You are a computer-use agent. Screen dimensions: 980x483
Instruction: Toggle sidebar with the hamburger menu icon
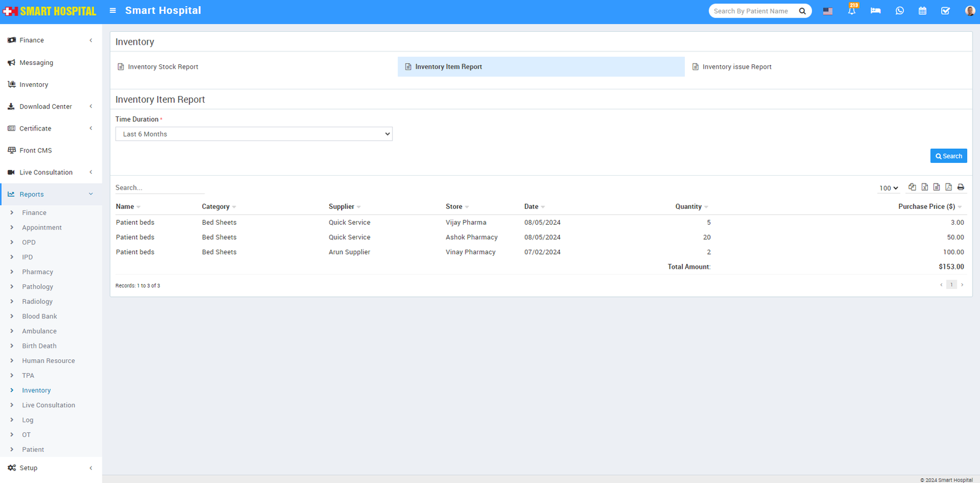click(x=113, y=10)
